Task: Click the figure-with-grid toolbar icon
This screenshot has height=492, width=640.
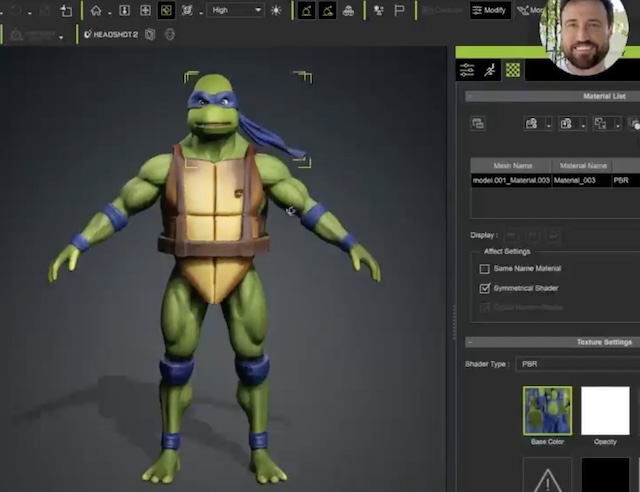Action: point(379,10)
